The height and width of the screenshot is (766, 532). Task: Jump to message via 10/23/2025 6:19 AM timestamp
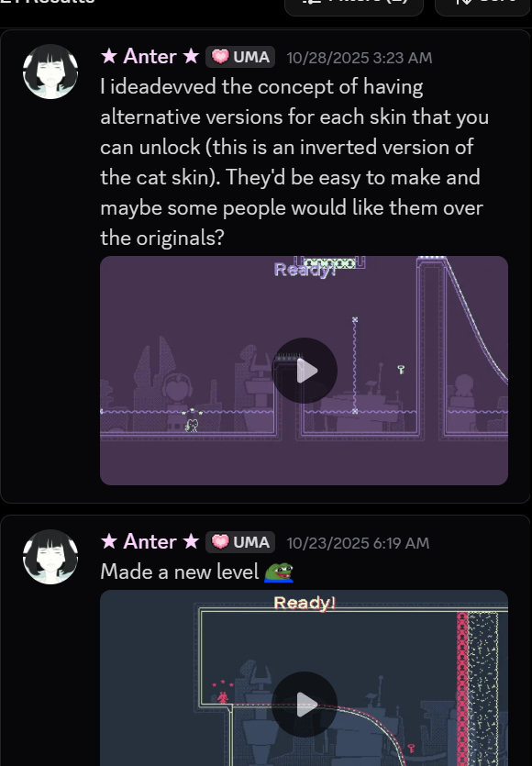click(x=358, y=543)
